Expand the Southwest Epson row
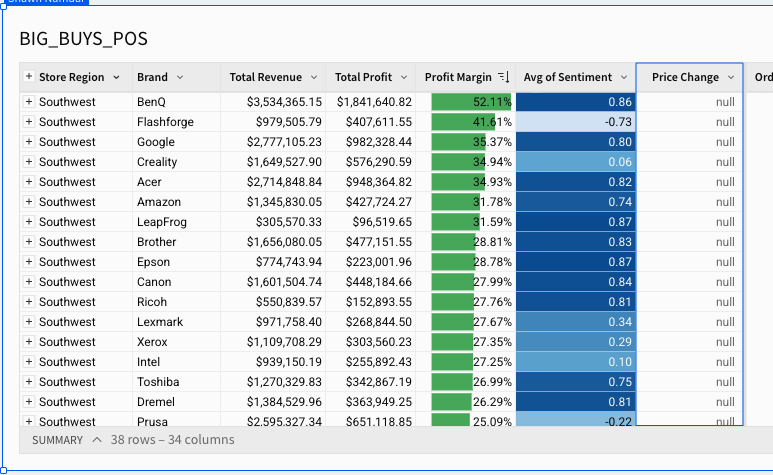This screenshot has height=475, width=773. coord(29,262)
